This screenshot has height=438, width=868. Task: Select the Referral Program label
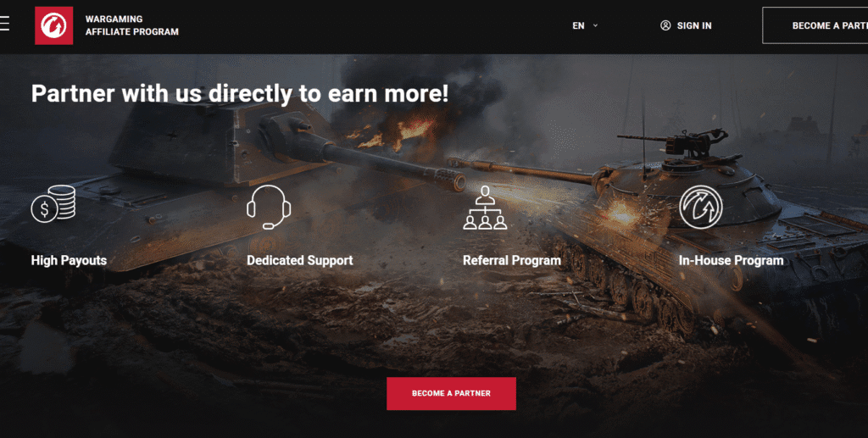511,260
